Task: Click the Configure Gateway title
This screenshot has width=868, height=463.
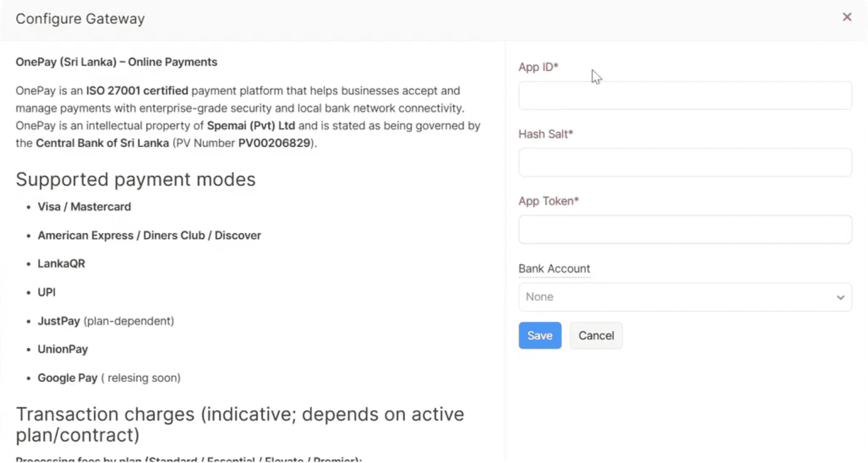Action: (80, 19)
